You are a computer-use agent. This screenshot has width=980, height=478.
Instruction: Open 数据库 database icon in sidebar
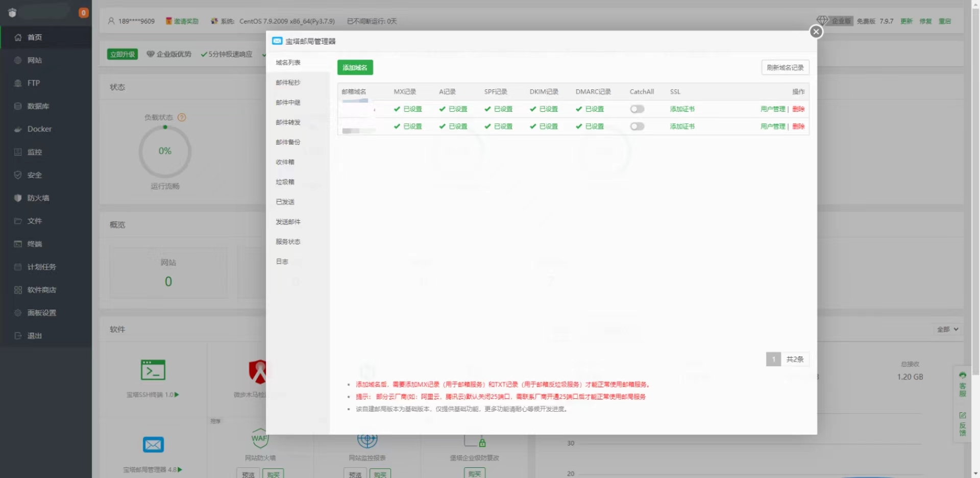tap(18, 106)
